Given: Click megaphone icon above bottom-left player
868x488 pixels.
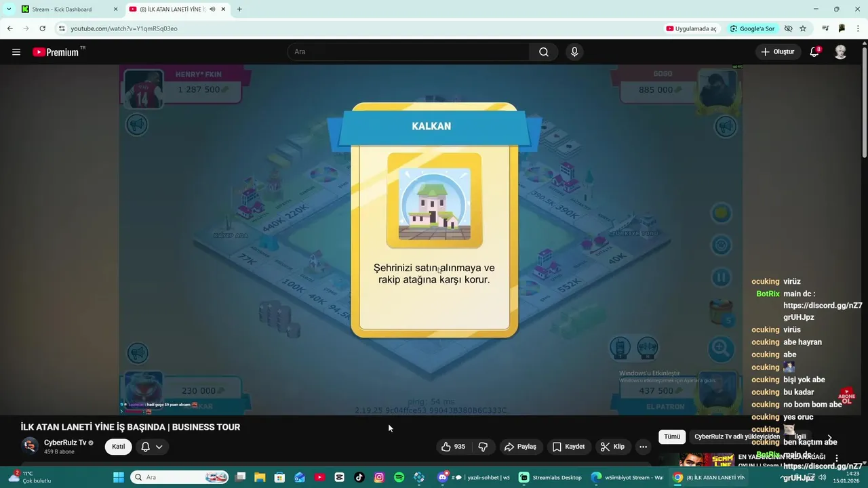Looking at the screenshot, I should pyautogui.click(x=138, y=352).
